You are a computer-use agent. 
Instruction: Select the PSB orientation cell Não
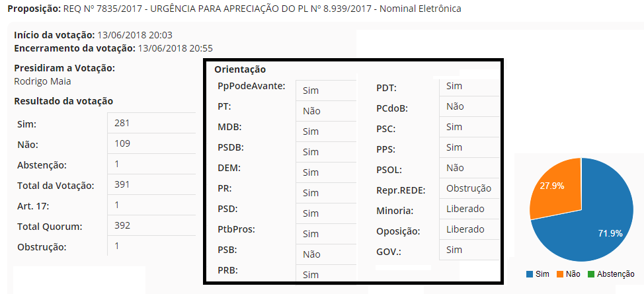(311, 254)
